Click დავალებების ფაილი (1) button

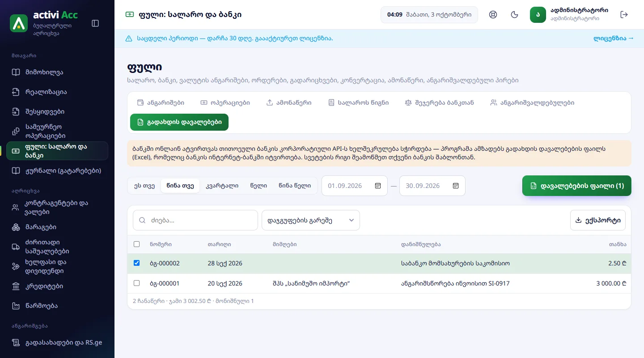(x=577, y=186)
